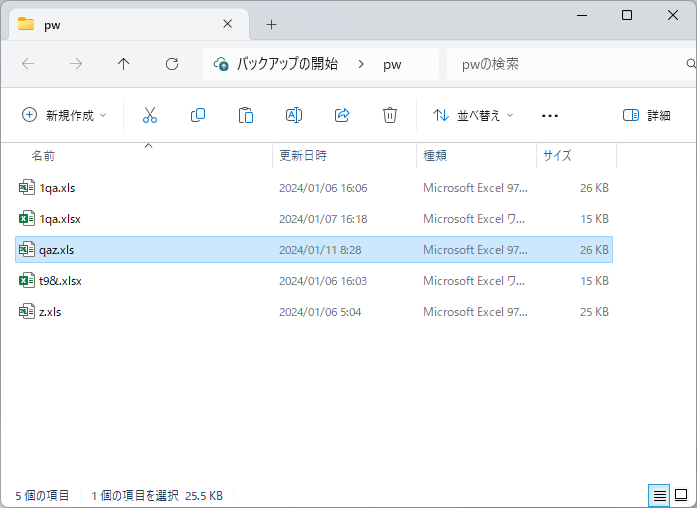Screen dimensions: 697x508
Task: Sort by サイズ column header
Action: (x=557, y=156)
